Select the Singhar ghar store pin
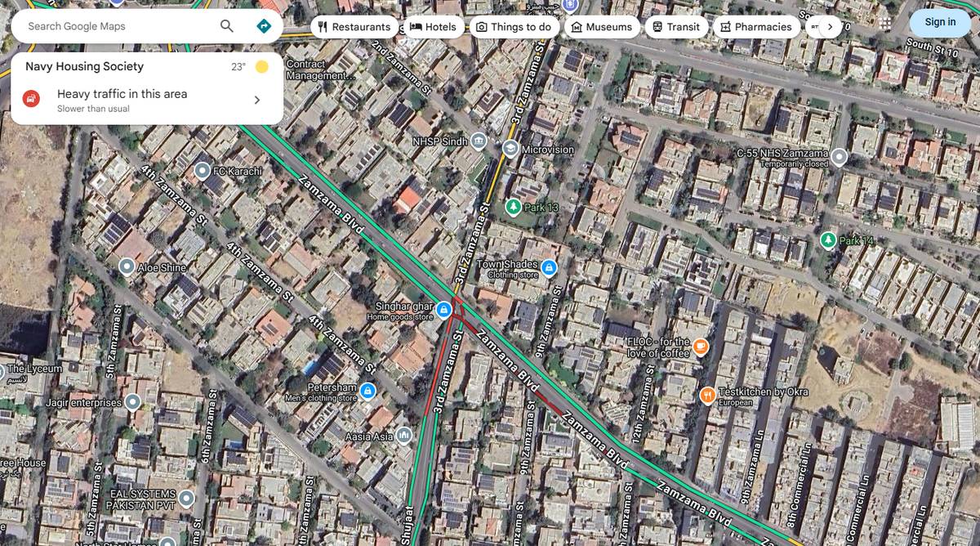 point(443,310)
